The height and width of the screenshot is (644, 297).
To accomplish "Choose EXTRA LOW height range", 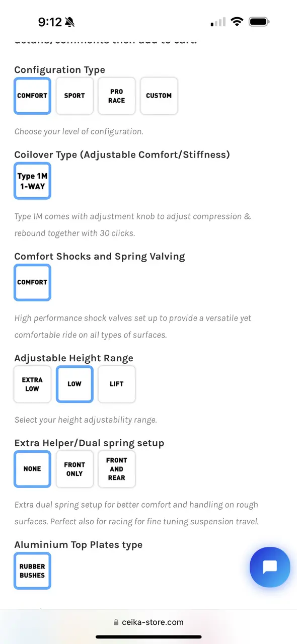I will tap(32, 384).
